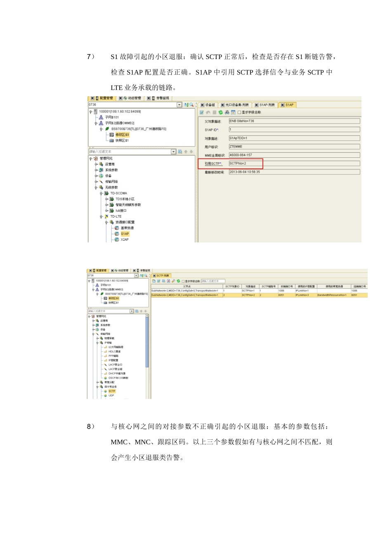This screenshot has width=392, height=555.
Task: Click binoculars find icon in S1AP toolbar
Action: (x=227, y=112)
